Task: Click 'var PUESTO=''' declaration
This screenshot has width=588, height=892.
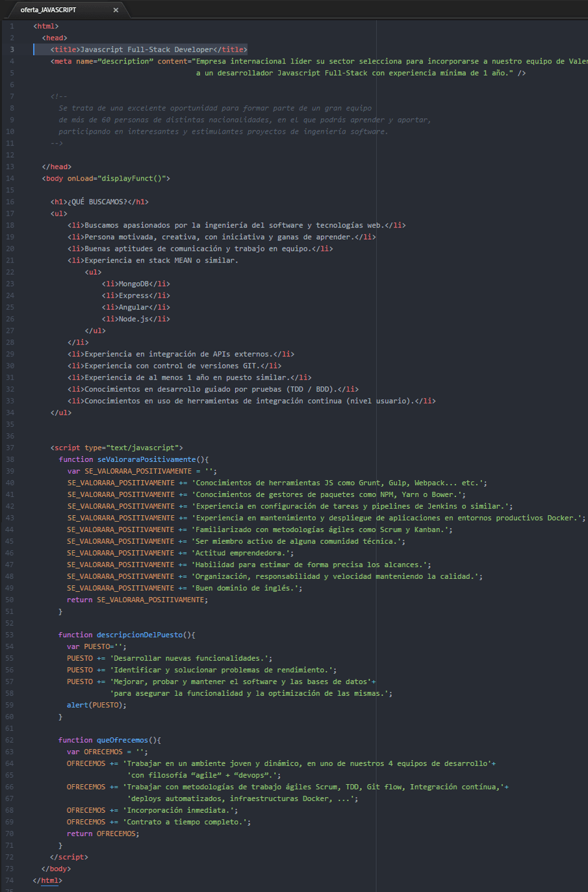Action: tap(97, 646)
